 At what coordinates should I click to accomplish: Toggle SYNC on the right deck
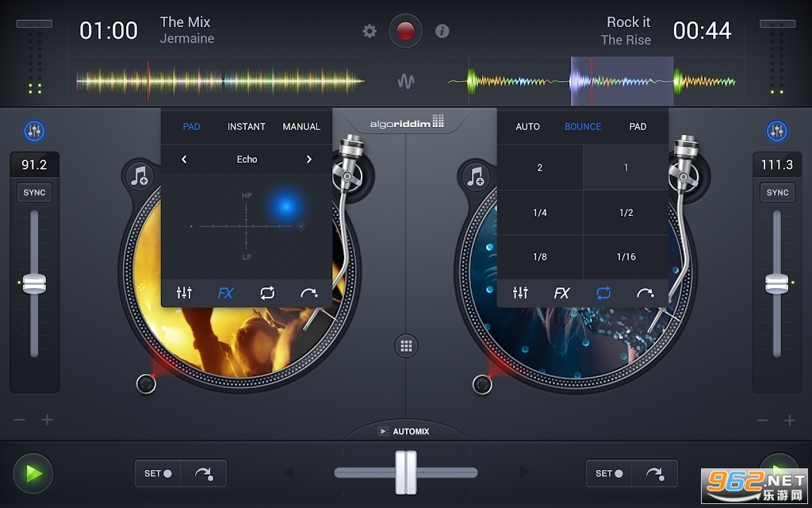pyautogui.click(x=777, y=192)
